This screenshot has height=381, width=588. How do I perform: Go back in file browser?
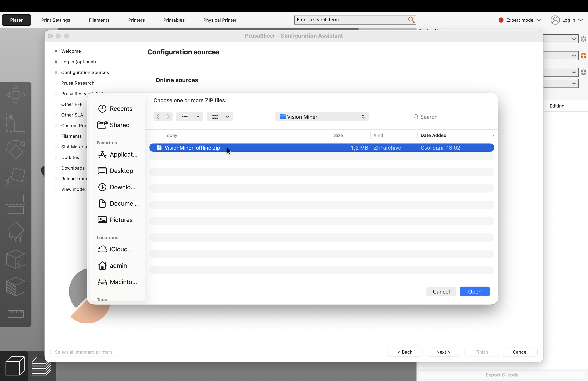pos(158,117)
